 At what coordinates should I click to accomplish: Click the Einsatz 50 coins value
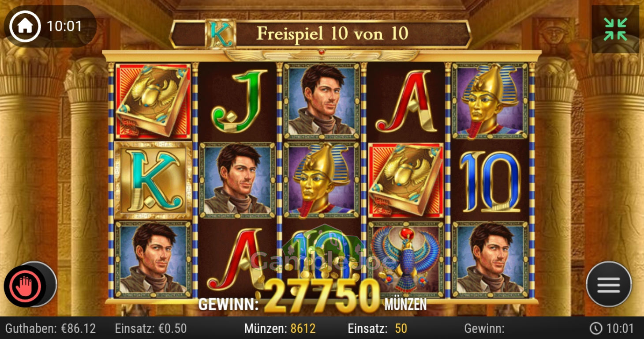378,328
